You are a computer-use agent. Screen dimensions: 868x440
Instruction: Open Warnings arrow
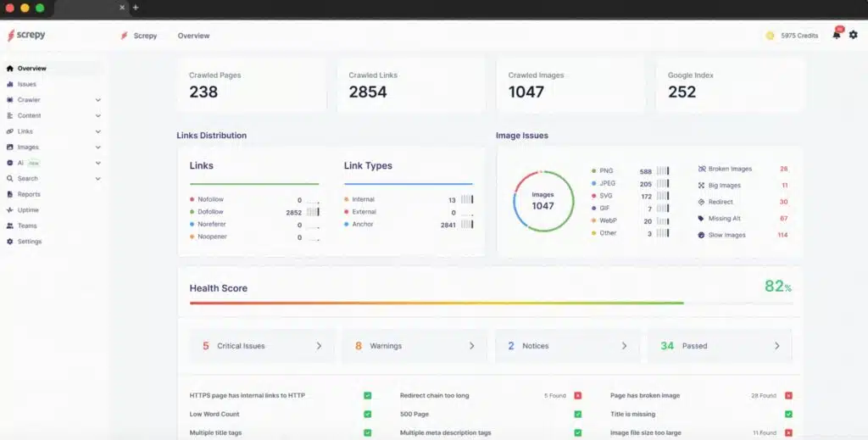click(x=471, y=346)
